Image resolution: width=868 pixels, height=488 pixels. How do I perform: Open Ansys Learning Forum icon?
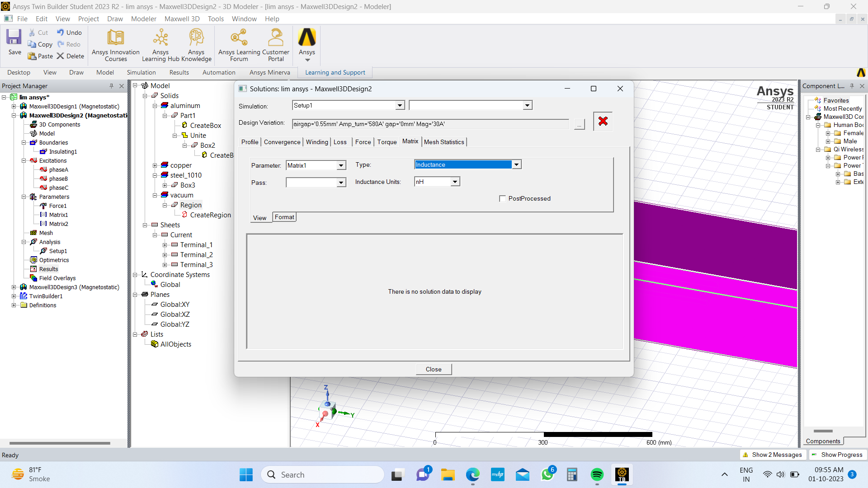click(239, 37)
